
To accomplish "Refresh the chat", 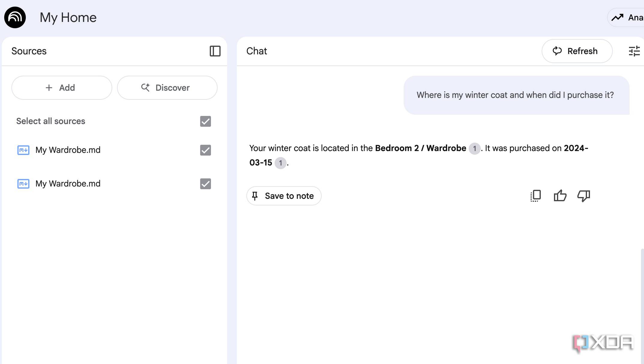I will [576, 51].
